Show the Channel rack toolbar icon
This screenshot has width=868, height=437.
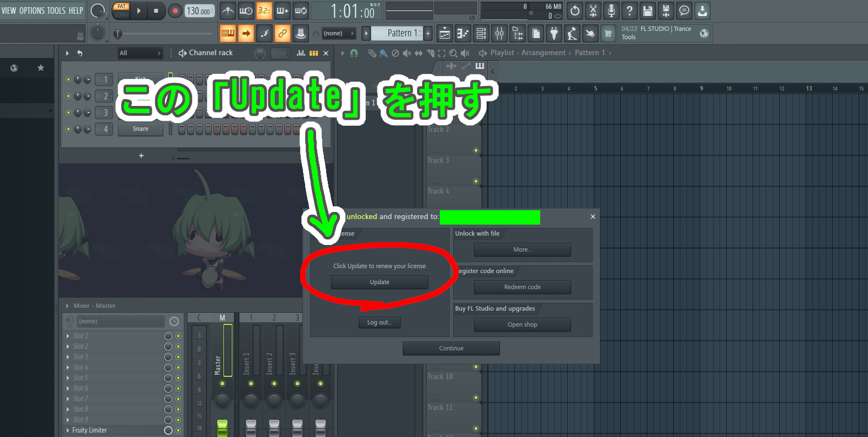pos(481,34)
